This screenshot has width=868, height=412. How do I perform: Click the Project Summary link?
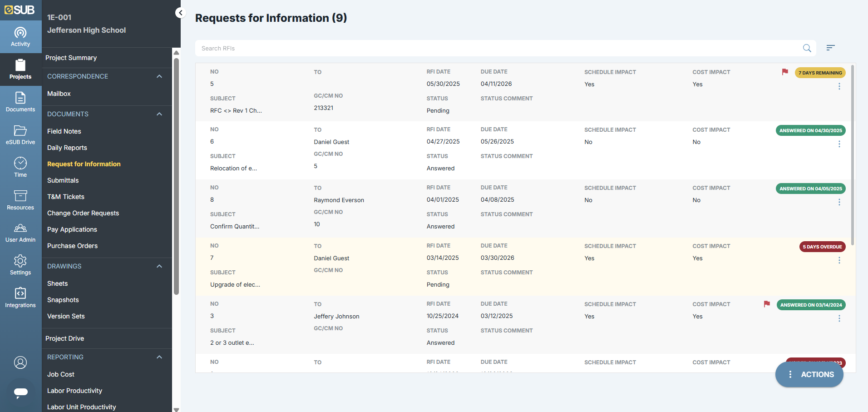[x=71, y=58]
